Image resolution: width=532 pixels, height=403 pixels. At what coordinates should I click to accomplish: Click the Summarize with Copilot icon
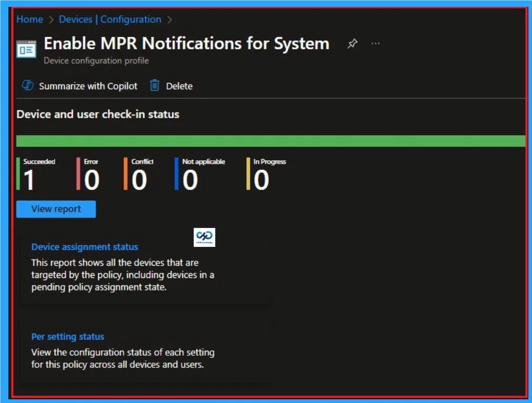coord(27,85)
